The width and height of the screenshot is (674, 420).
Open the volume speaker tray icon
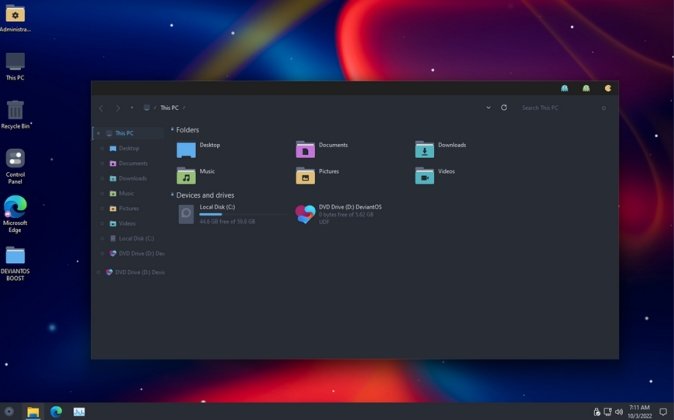click(x=619, y=412)
